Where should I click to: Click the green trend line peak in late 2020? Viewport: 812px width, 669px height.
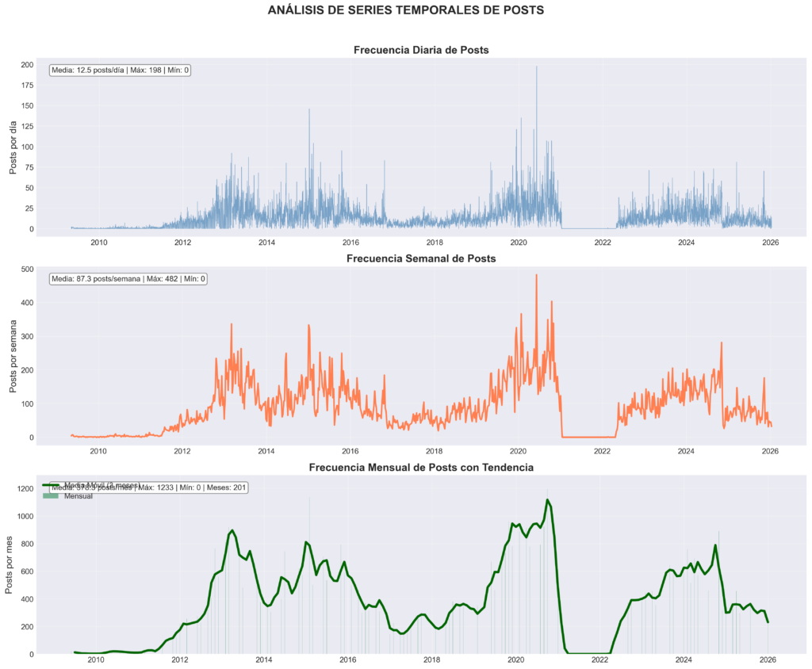[x=547, y=500]
